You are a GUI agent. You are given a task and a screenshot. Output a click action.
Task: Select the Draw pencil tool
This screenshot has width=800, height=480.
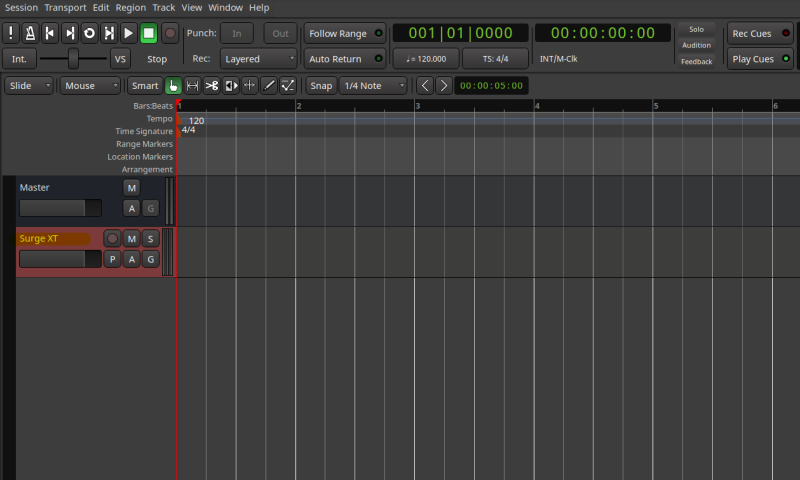269,86
